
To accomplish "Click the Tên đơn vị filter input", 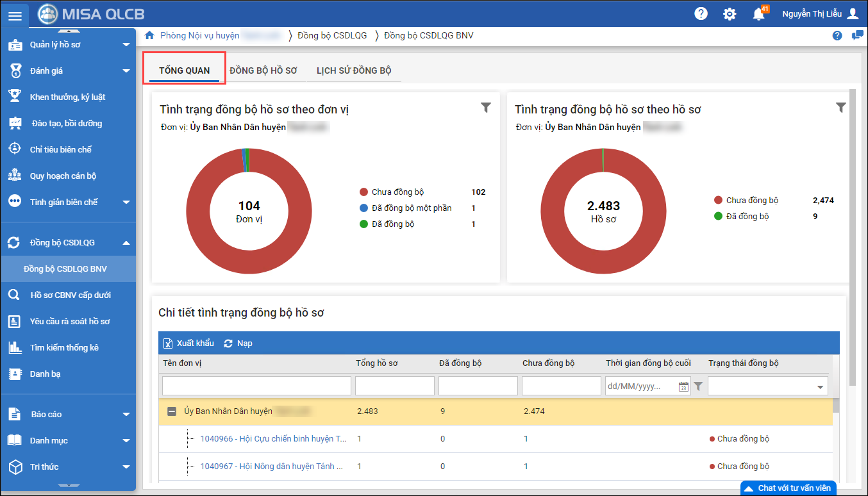I will (256, 386).
